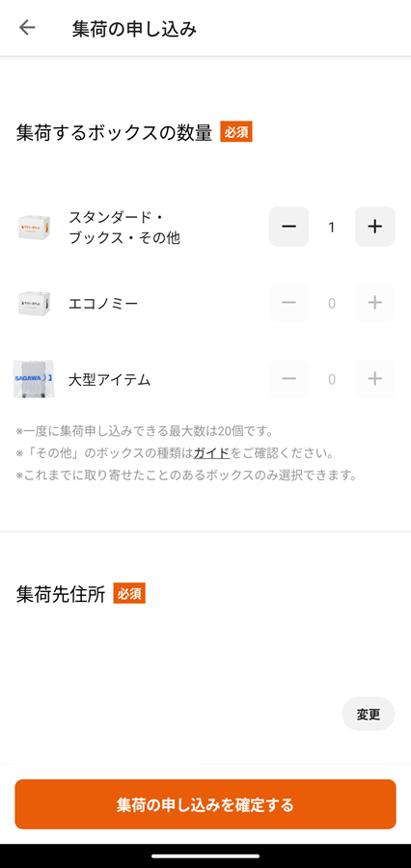Tap the back arrow icon

[27, 28]
